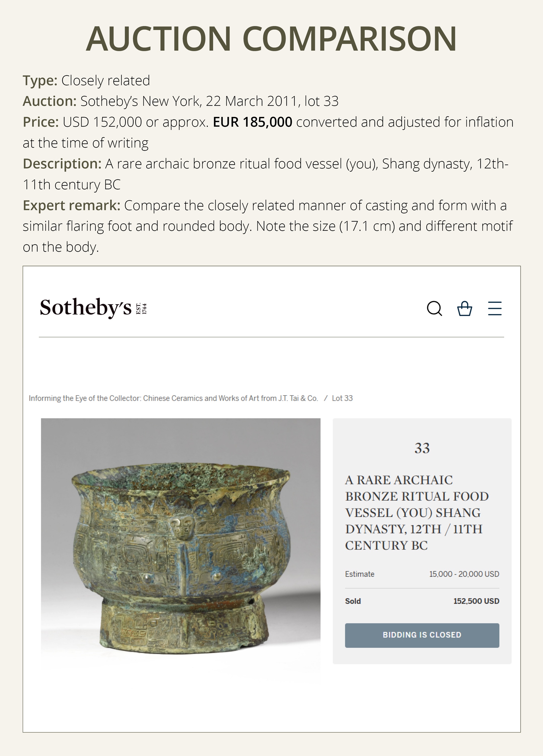Click the Description label text
The image size is (543, 756).
[x=62, y=164]
